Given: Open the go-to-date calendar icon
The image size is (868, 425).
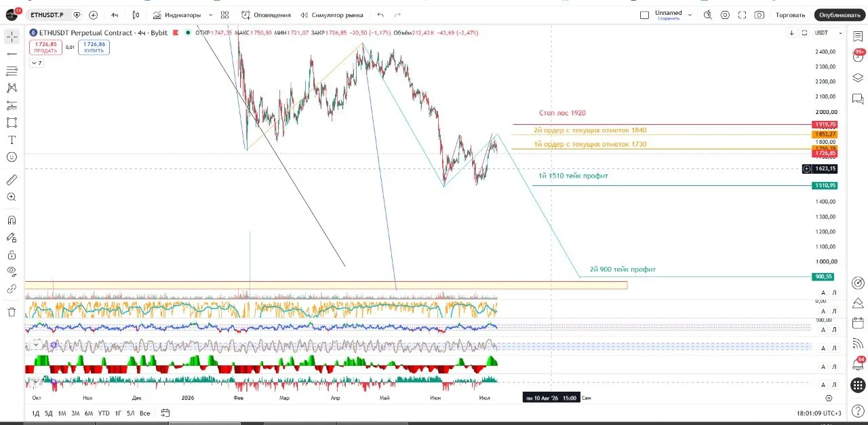Looking at the screenshot, I should (165, 413).
